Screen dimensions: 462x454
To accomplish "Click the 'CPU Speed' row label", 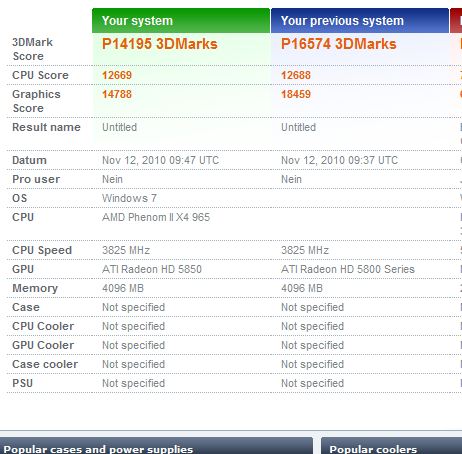I will [x=42, y=250].
